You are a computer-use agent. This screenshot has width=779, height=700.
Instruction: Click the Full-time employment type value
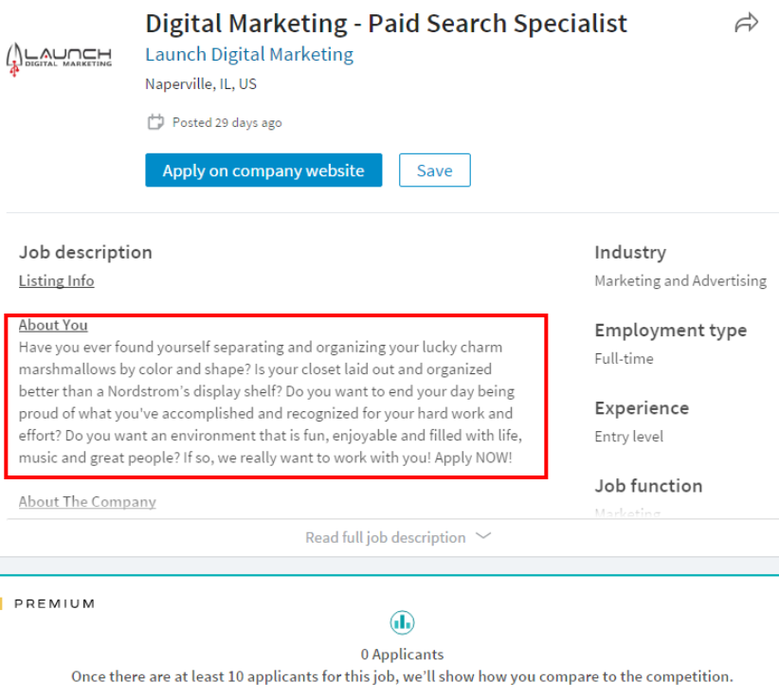pos(624,358)
